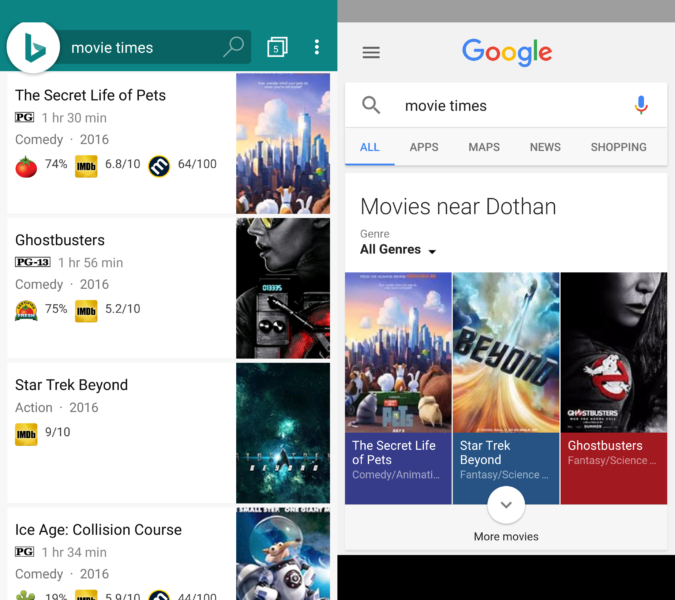This screenshot has height=600, width=675.
Task: Open the All Genres dropdown
Action: [x=398, y=250]
